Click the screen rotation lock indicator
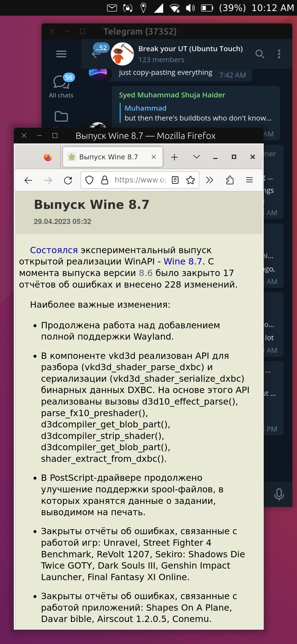Viewport: 297px width, 644px height. click(128, 8)
